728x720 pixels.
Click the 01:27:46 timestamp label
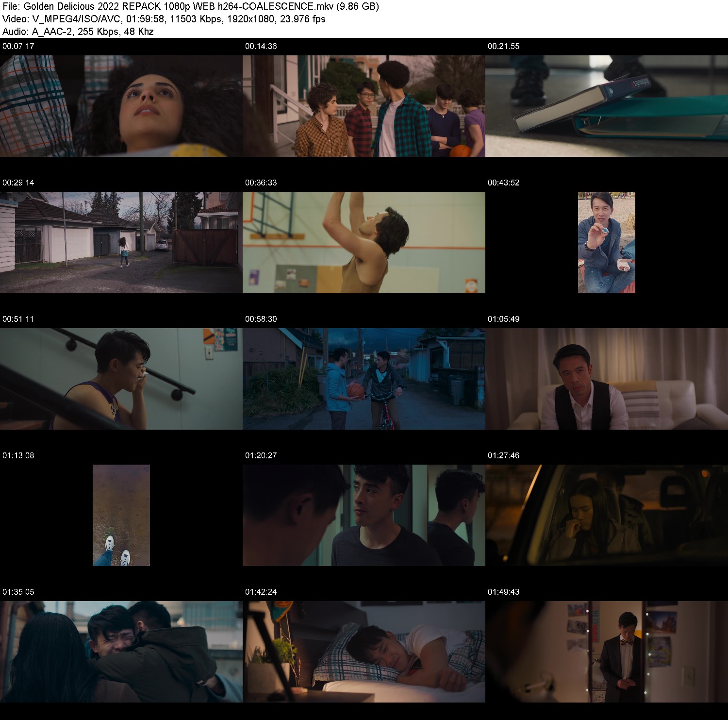504,455
